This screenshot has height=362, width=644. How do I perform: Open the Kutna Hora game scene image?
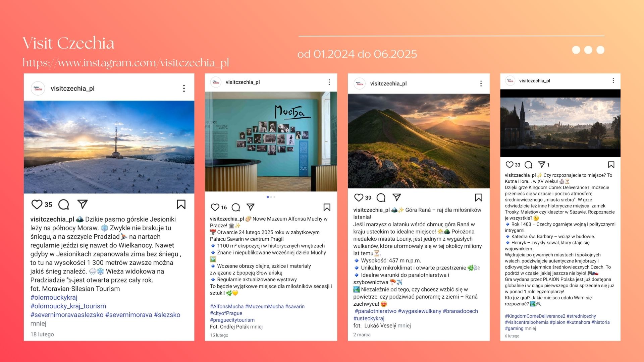[x=560, y=123]
